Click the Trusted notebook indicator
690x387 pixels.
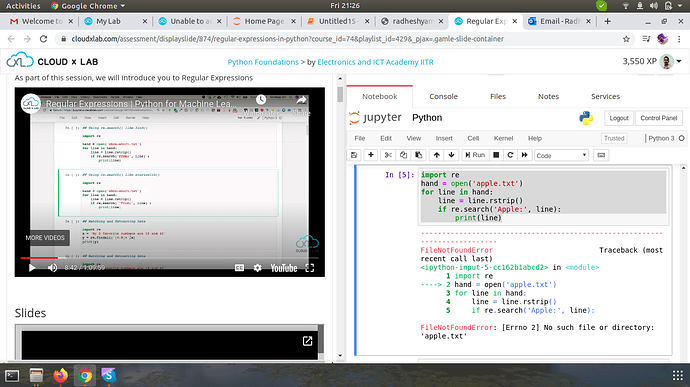click(x=614, y=138)
